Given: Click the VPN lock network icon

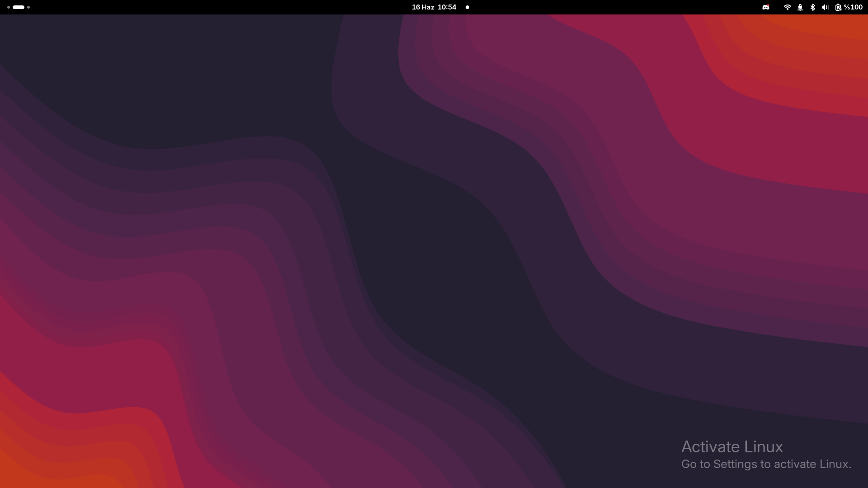Looking at the screenshot, I should [800, 7].
